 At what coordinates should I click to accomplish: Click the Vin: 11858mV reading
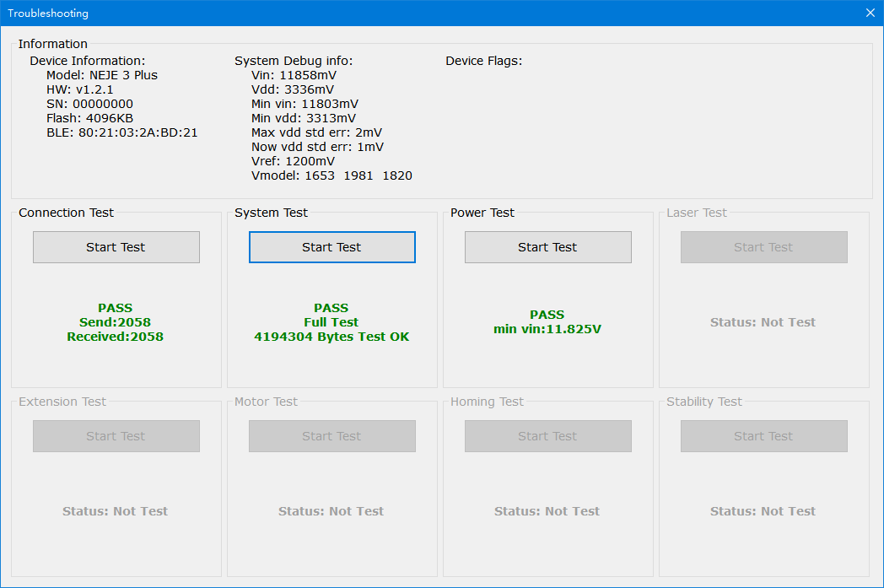pyautogui.click(x=294, y=75)
